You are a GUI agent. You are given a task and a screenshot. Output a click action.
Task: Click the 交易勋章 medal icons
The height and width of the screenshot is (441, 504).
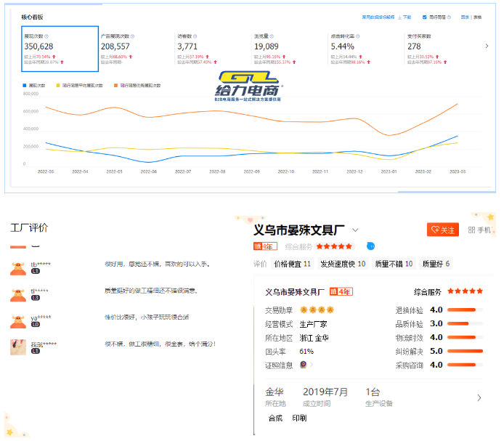point(313,309)
